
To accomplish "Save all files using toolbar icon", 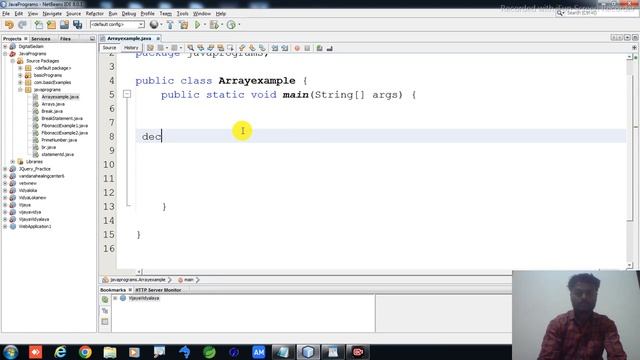I will coord(78,24).
